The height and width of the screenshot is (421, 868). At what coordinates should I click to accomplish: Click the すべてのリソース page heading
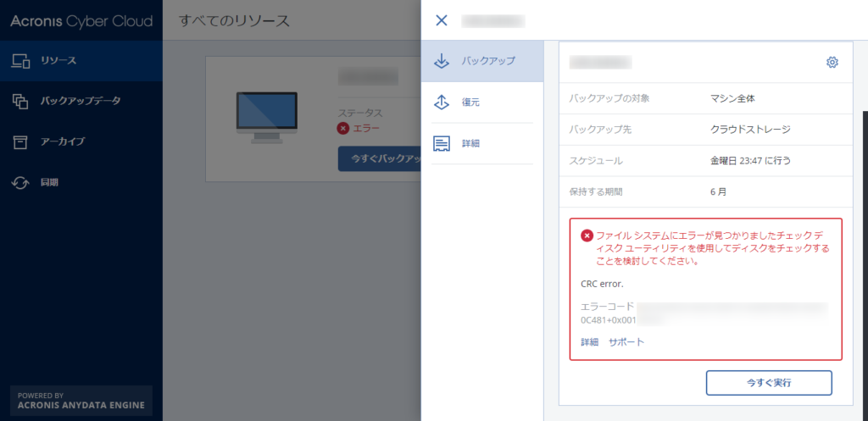pos(234,21)
